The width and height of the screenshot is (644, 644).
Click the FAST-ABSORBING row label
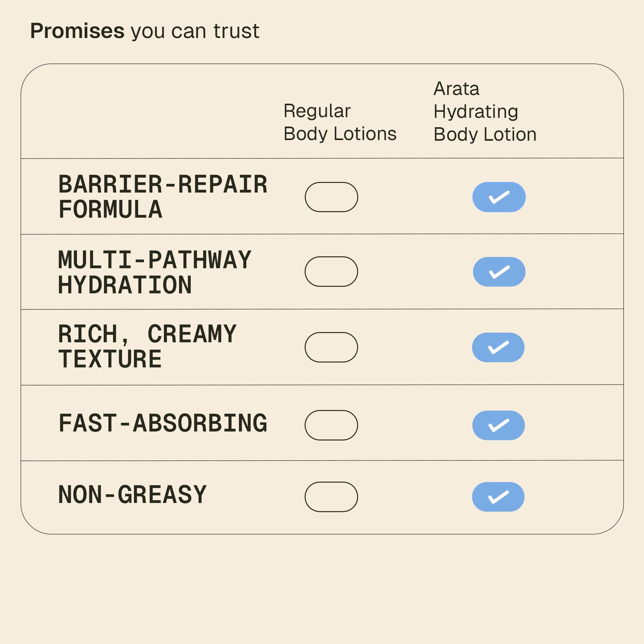(x=163, y=423)
